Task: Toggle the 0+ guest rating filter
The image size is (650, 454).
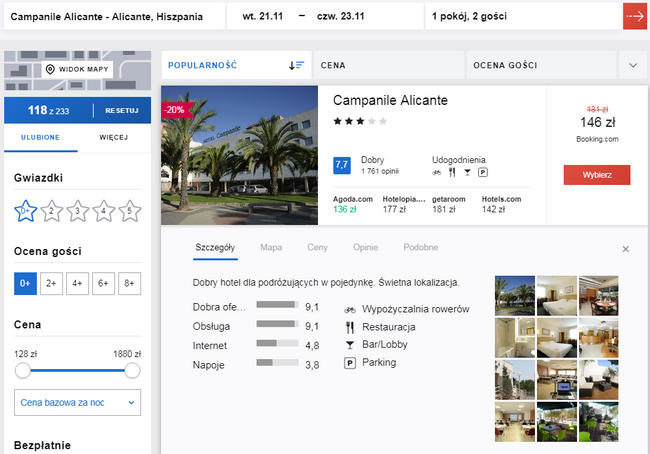Action: coord(25,284)
